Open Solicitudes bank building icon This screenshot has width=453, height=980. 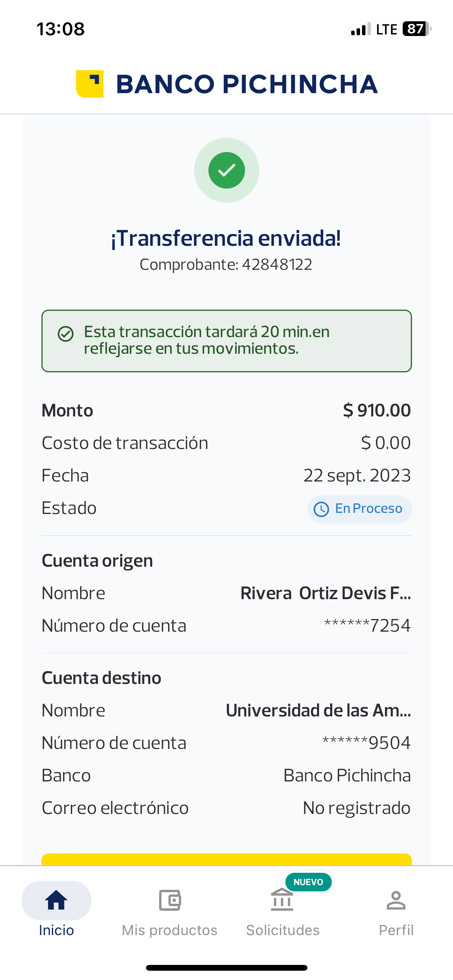point(282,900)
